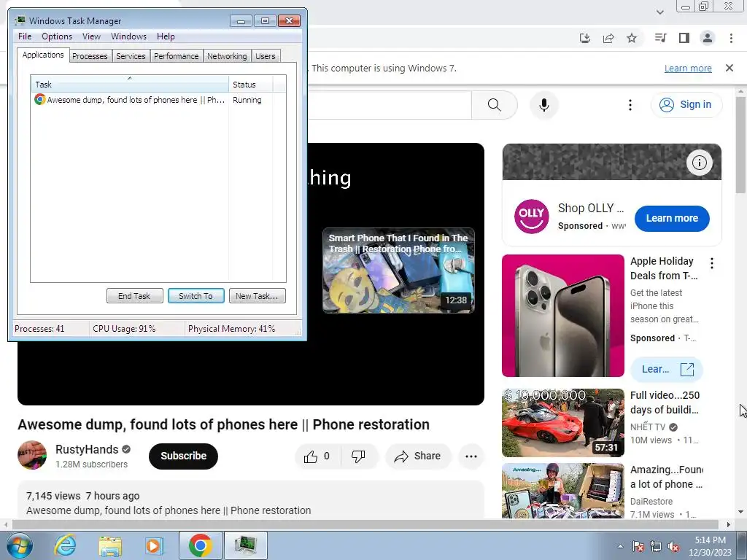Click the ad info icon above OLLY
The image size is (747, 560).
700,163
